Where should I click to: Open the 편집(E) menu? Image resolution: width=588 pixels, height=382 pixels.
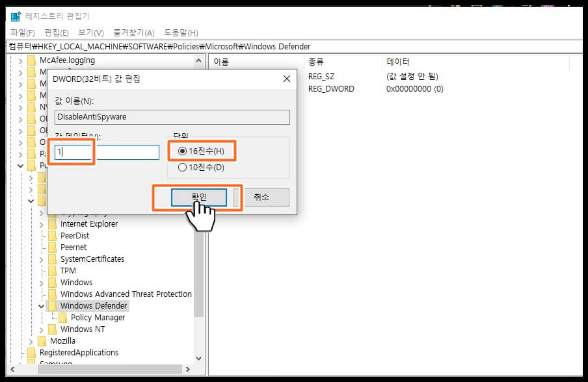pyautogui.click(x=56, y=33)
